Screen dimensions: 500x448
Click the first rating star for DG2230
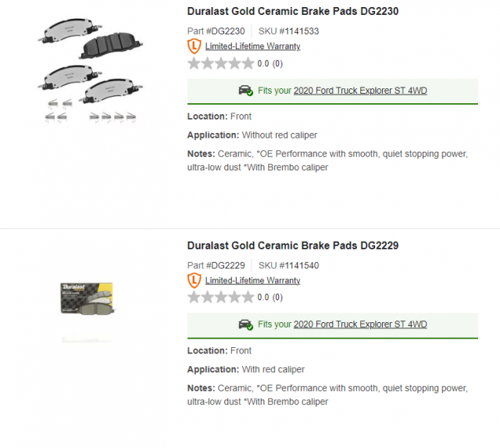(x=194, y=63)
